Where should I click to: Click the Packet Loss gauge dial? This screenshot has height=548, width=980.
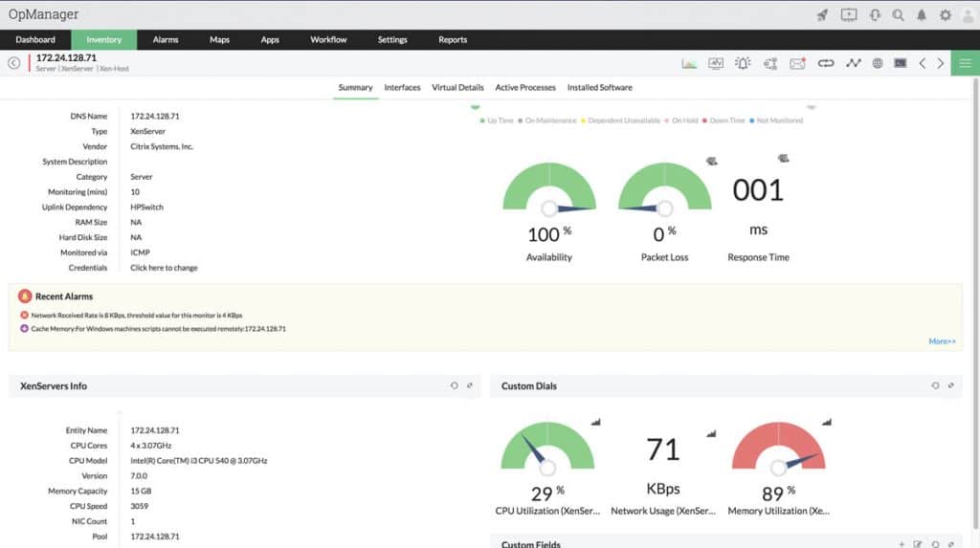[664, 188]
